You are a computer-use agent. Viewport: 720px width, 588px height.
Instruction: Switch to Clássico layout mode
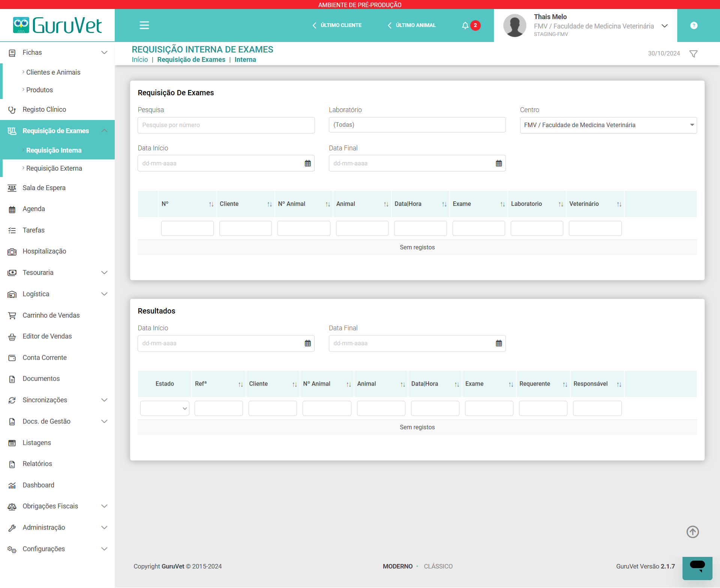(x=438, y=566)
